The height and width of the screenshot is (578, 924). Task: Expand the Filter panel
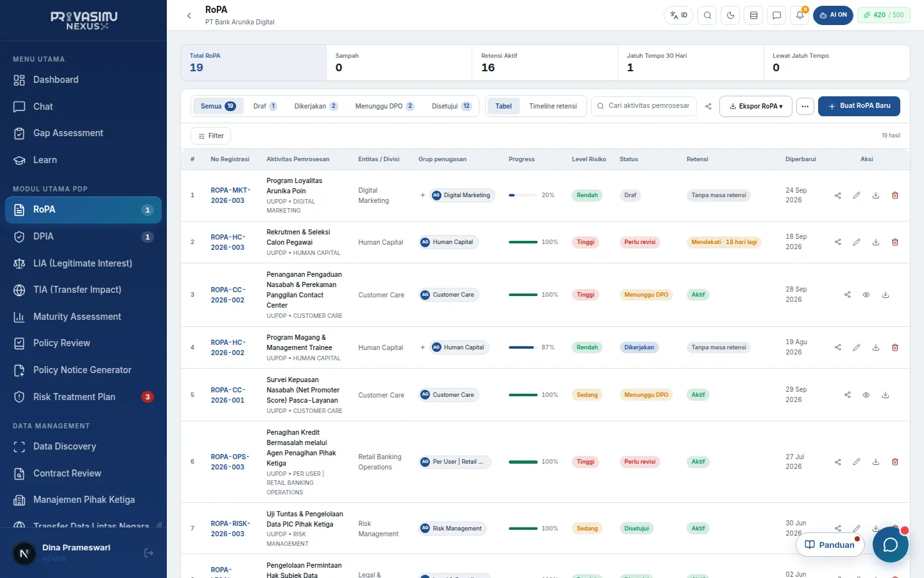[x=211, y=136]
